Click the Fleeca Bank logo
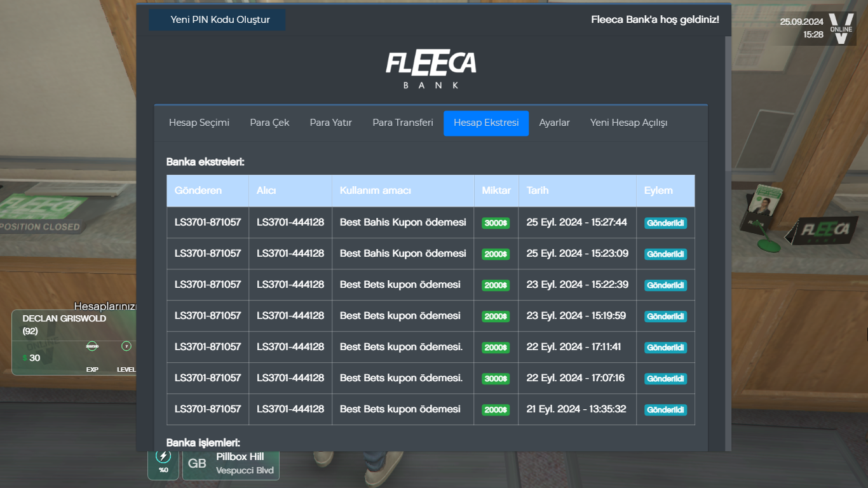868x488 pixels. coord(431,69)
